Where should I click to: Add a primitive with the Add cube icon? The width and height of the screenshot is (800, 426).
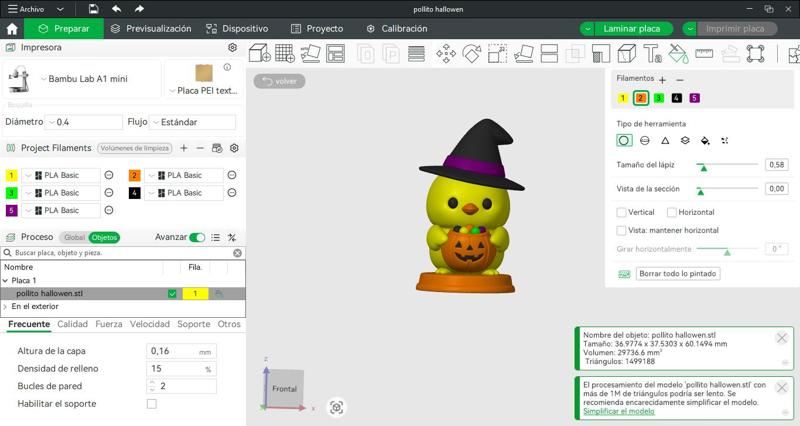(260, 53)
